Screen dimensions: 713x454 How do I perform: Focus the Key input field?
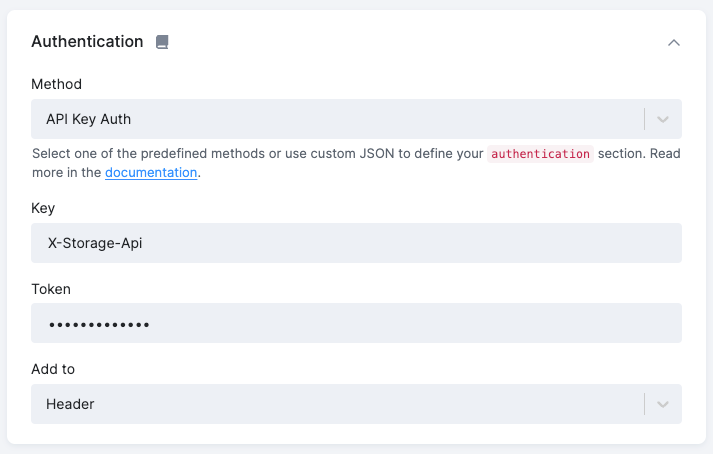pyautogui.click(x=356, y=243)
